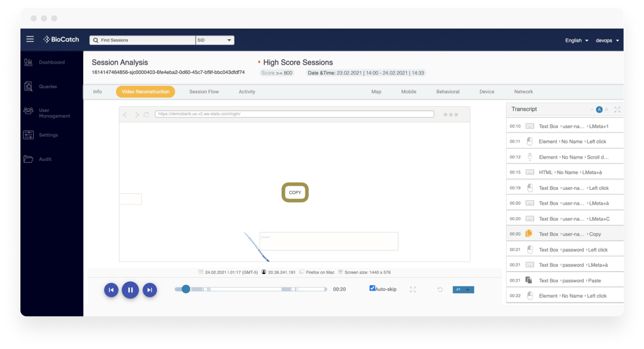Click the mouse icon at 00:11 row

coord(530,141)
